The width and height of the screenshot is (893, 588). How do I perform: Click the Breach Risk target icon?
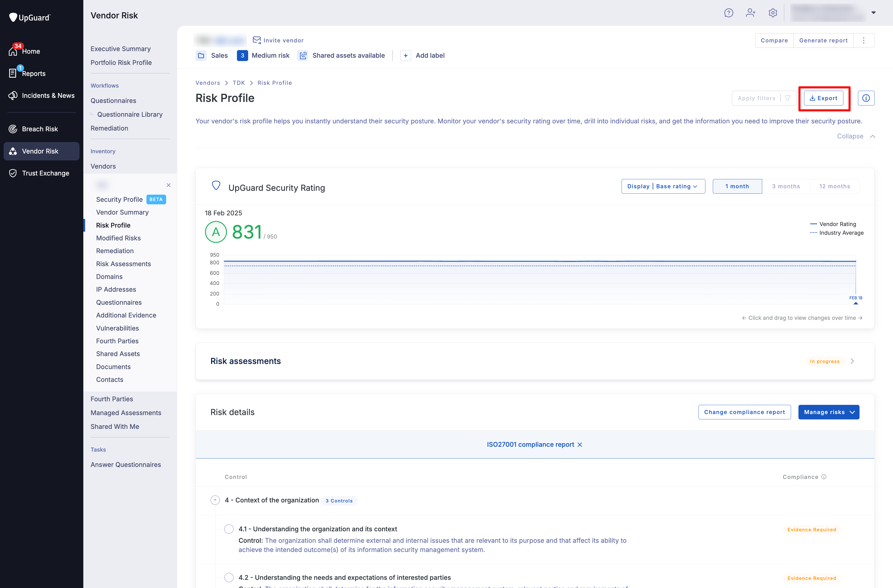click(13, 129)
